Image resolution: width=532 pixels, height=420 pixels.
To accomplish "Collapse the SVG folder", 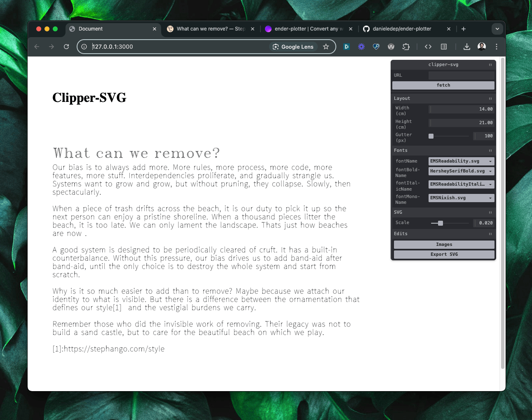I will coord(443,212).
